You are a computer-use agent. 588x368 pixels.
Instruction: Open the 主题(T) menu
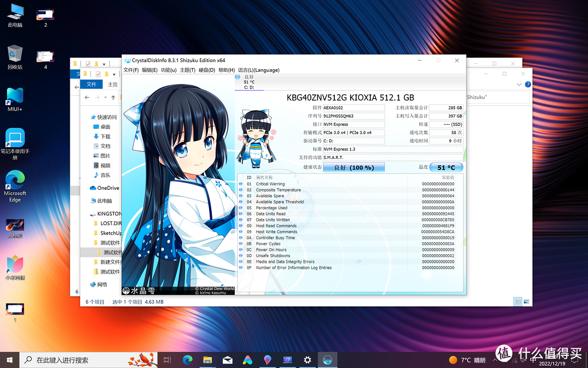pyautogui.click(x=187, y=70)
